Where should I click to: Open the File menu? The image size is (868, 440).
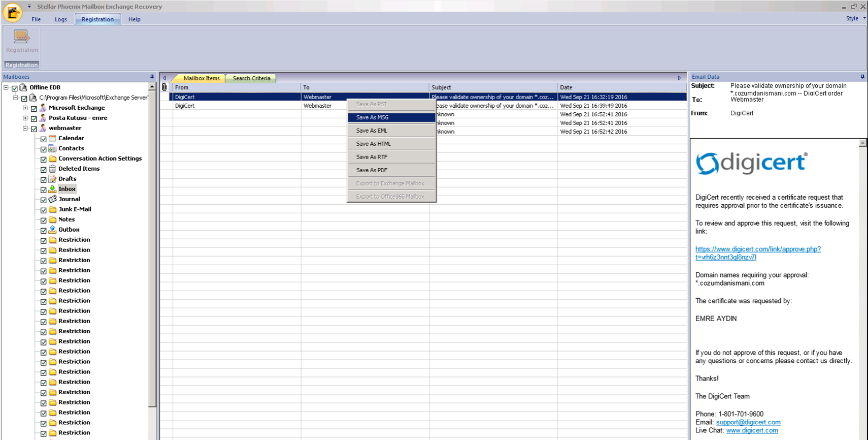coord(36,19)
